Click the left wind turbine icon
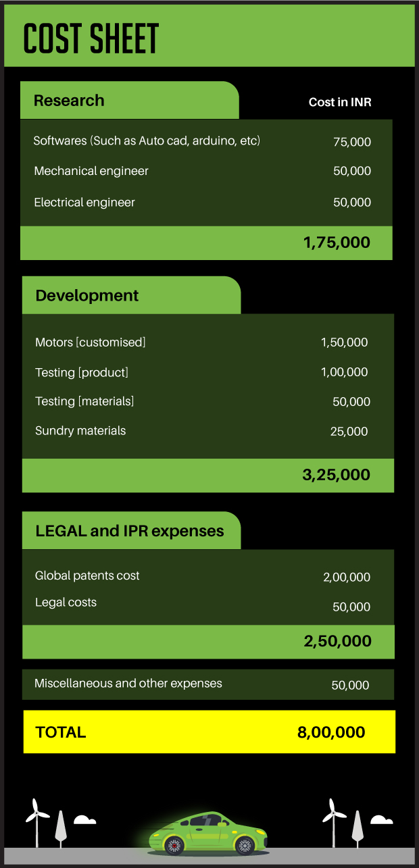This screenshot has height=868, width=419. pos(37,819)
